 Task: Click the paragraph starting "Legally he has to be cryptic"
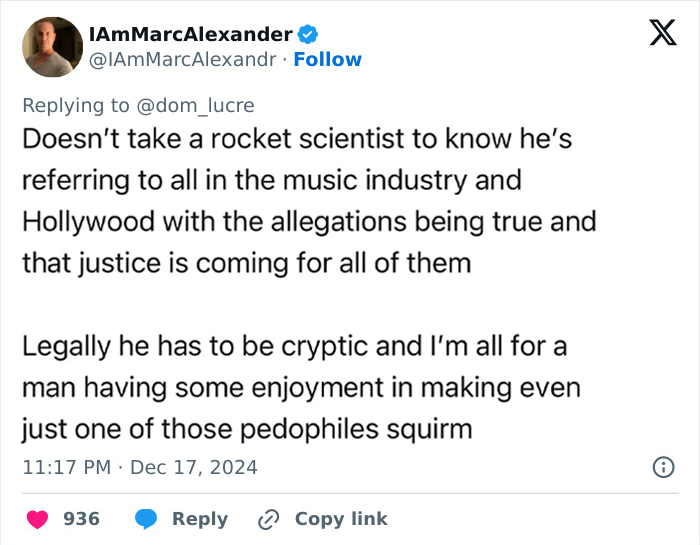point(294,389)
